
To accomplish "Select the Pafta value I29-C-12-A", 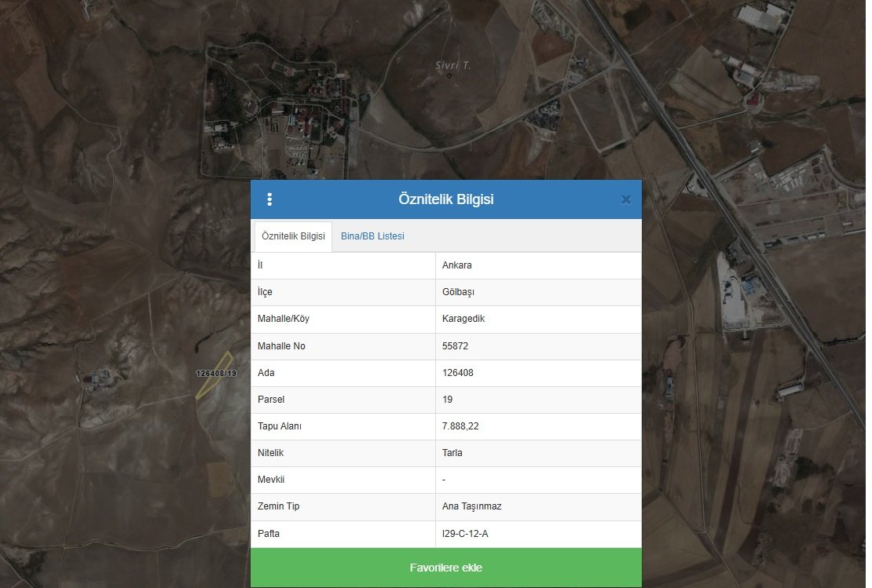I will click(465, 534).
